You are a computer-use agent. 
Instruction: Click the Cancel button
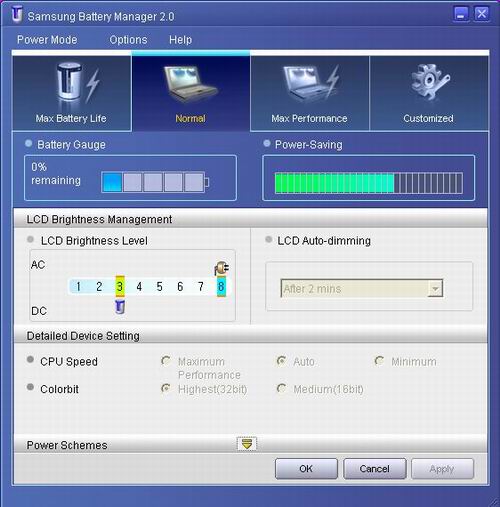coord(375,469)
